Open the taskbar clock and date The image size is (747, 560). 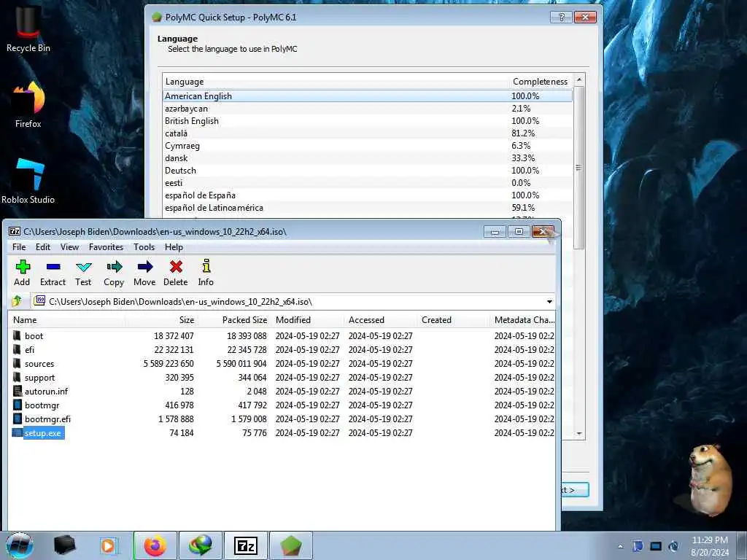710,546
